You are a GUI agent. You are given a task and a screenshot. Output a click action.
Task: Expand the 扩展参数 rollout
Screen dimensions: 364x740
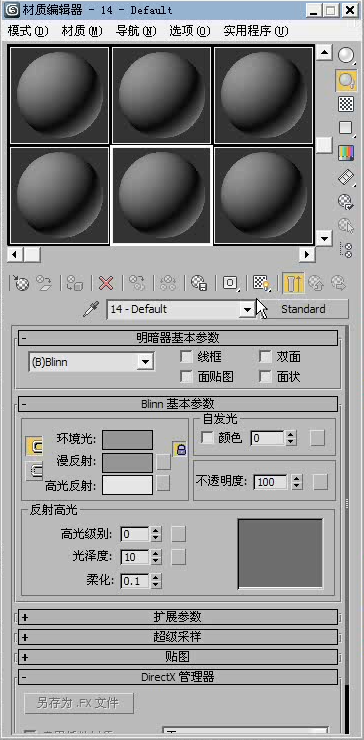click(178, 617)
